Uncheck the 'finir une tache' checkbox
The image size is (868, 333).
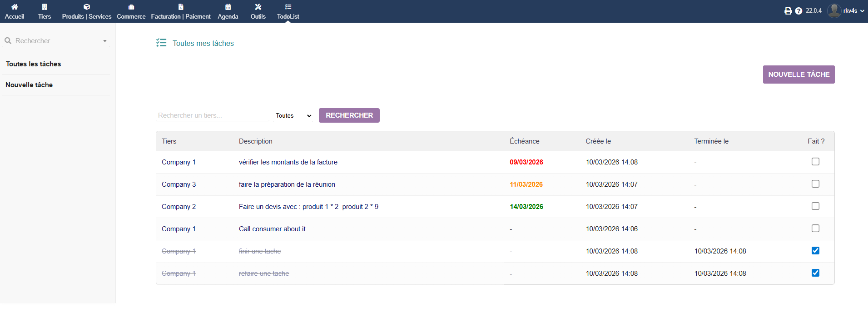(815, 251)
